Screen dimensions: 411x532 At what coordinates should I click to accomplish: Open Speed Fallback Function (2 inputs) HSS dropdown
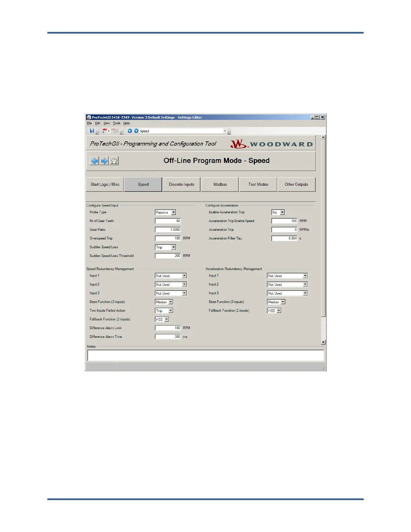click(167, 319)
